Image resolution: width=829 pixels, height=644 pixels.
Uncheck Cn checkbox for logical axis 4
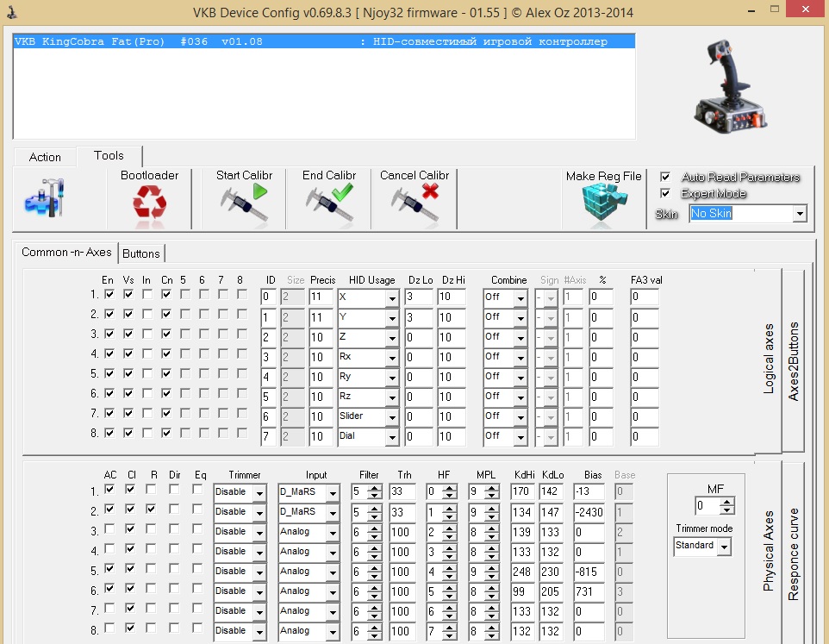[x=166, y=353]
